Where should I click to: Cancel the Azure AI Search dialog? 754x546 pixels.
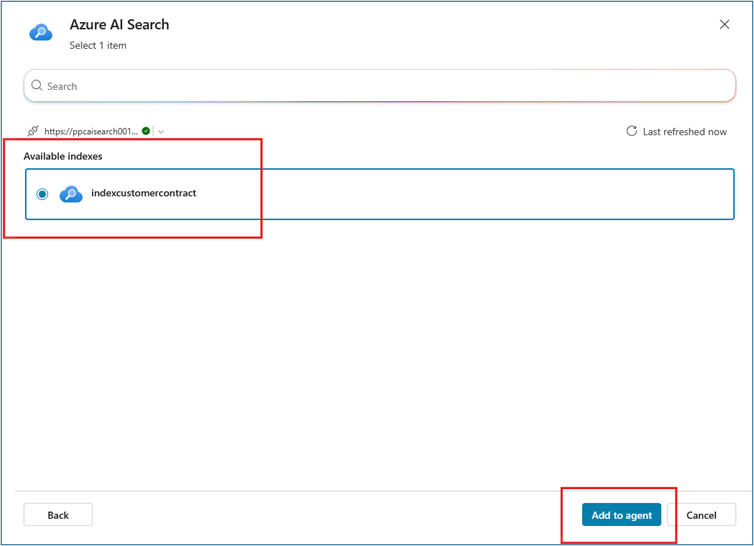click(x=701, y=515)
